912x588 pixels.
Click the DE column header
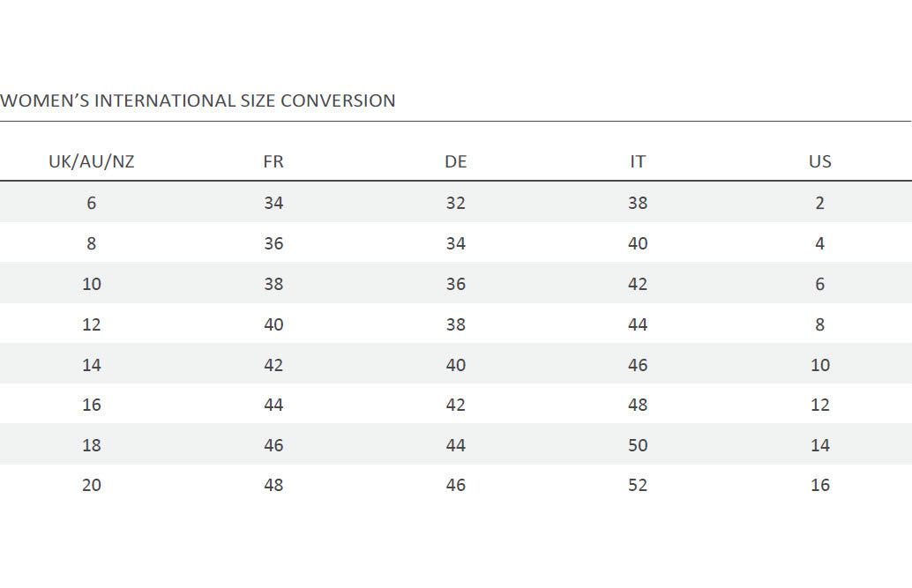[x=456, y=162]
